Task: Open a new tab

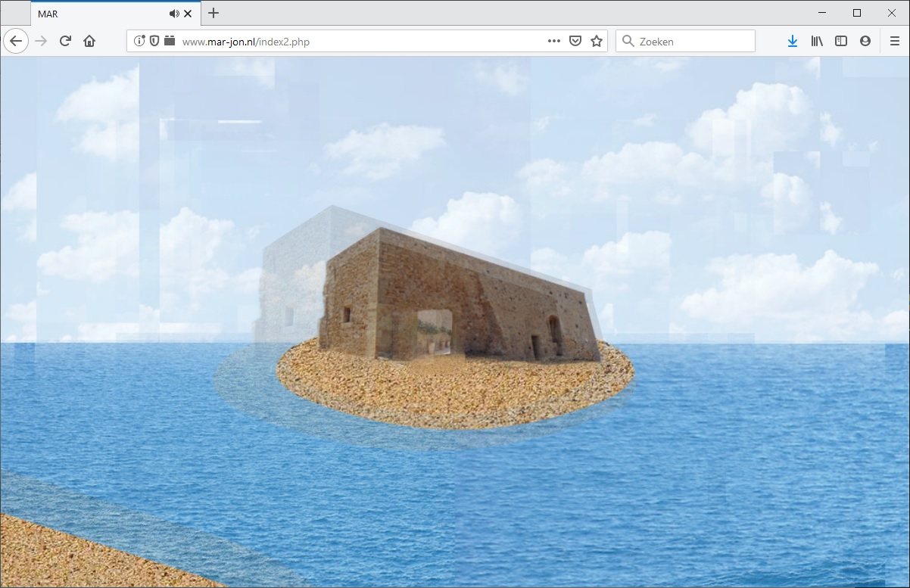Action: [x=213, y=13]
